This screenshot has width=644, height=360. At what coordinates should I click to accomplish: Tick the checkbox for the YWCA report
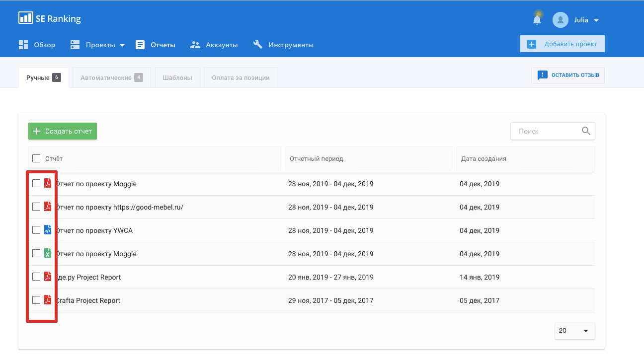pos(36,230)
